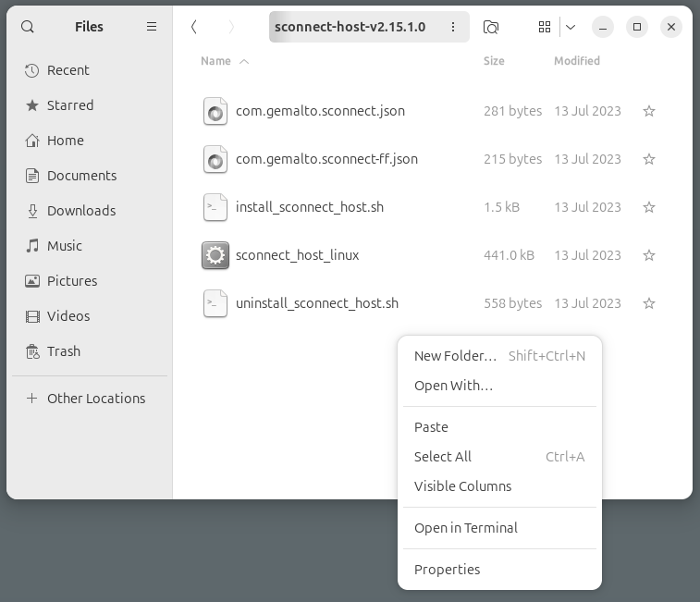Click the plus icon beside Other Locations

tap(31, 398)
